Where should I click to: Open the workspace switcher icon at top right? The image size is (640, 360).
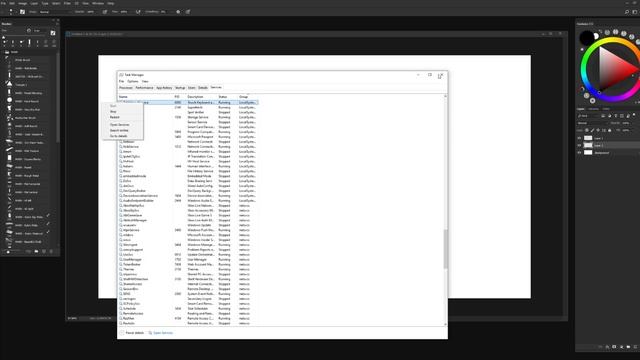pos(635,12)
